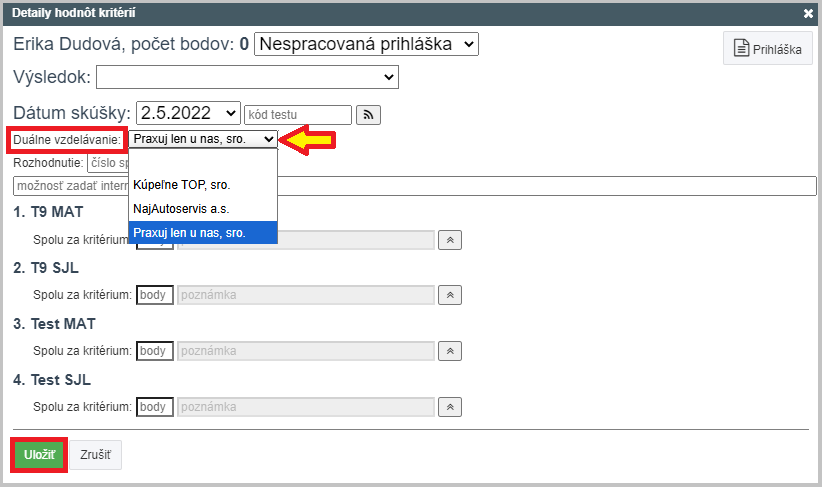Collapse the Test MAT criterion chevron icon
This screenshot has height=487, width=822.
click(450, 351)
